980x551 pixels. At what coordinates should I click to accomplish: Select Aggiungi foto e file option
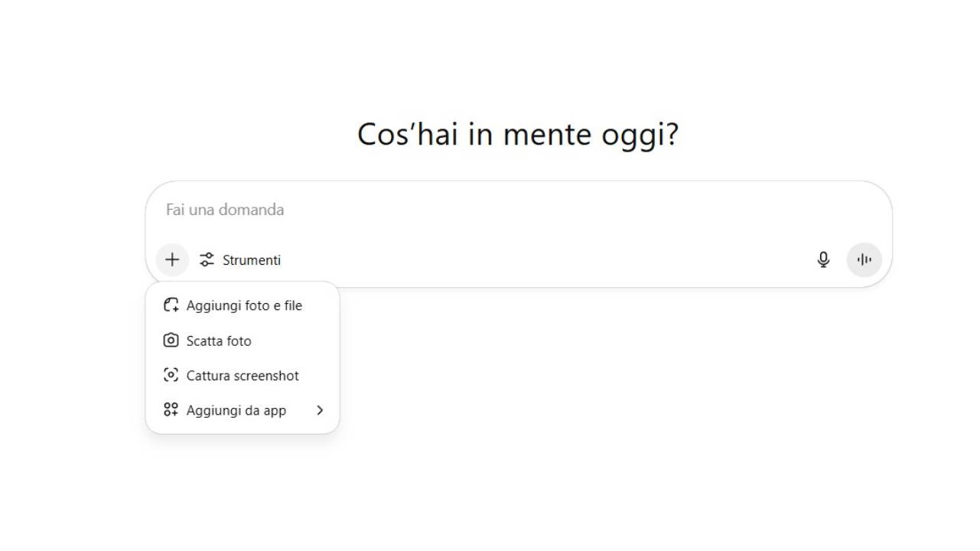click(x=244, y=305)
